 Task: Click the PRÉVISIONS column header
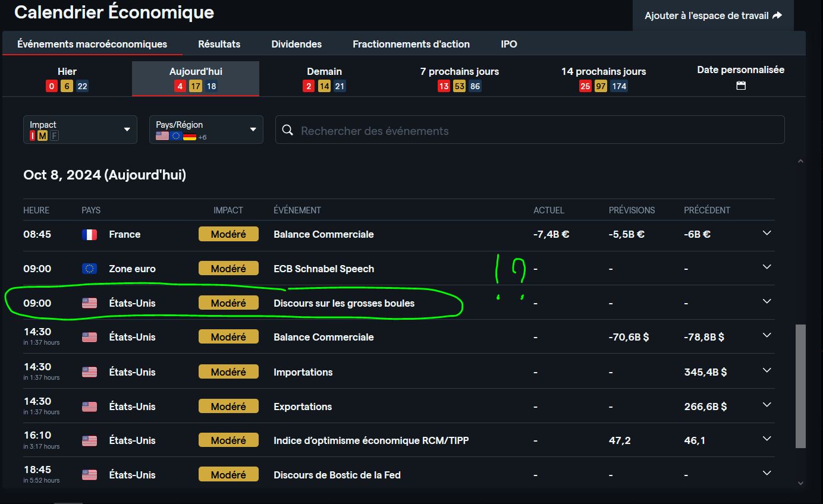pyautogui.click(x=632, y=210)
